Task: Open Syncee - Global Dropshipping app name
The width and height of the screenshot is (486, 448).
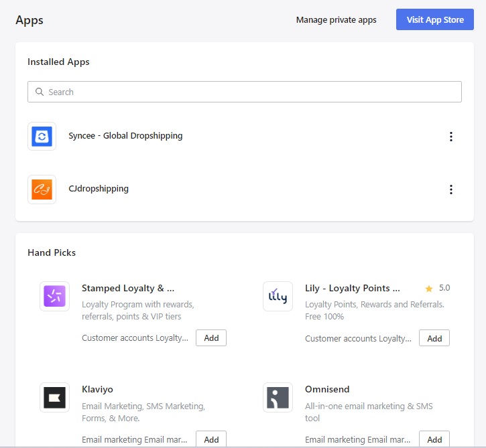Action: point(125,136)
